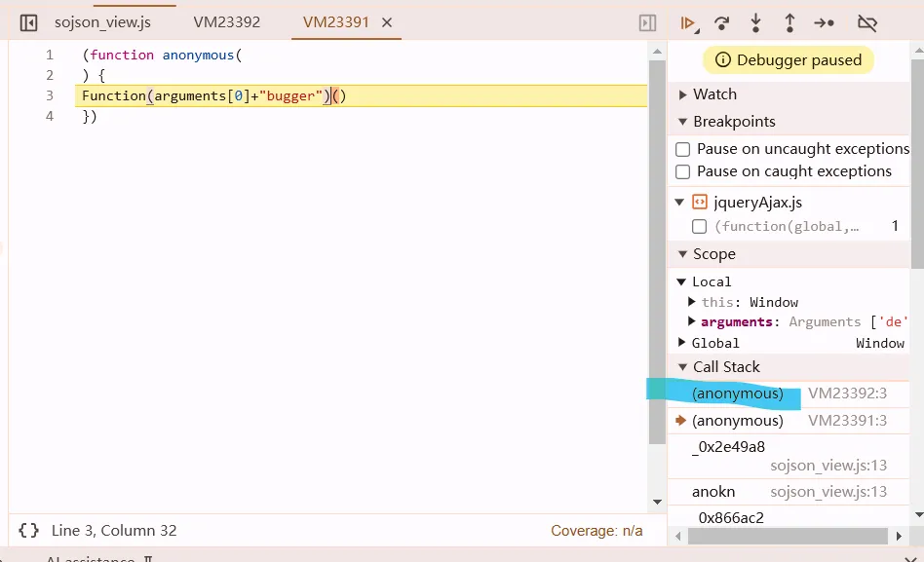Click the Step button
The width and height of the screenshot is (924, 562).
click(x=824, y=23)
